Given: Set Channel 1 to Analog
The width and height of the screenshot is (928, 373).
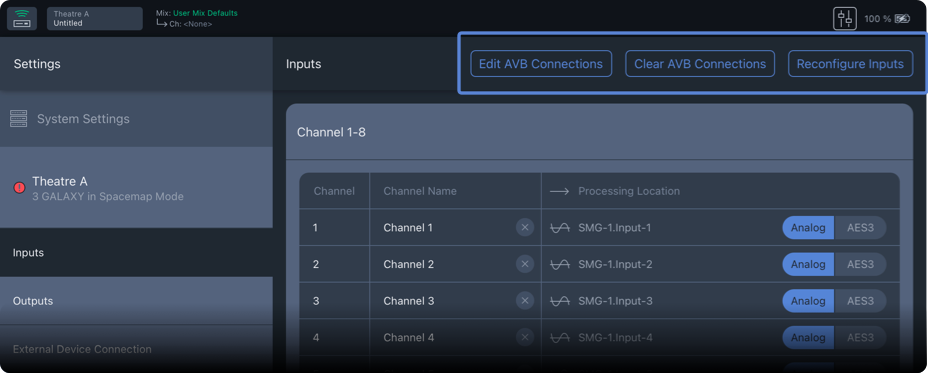Looking at the screenshot, I should (x=808, y=227).
